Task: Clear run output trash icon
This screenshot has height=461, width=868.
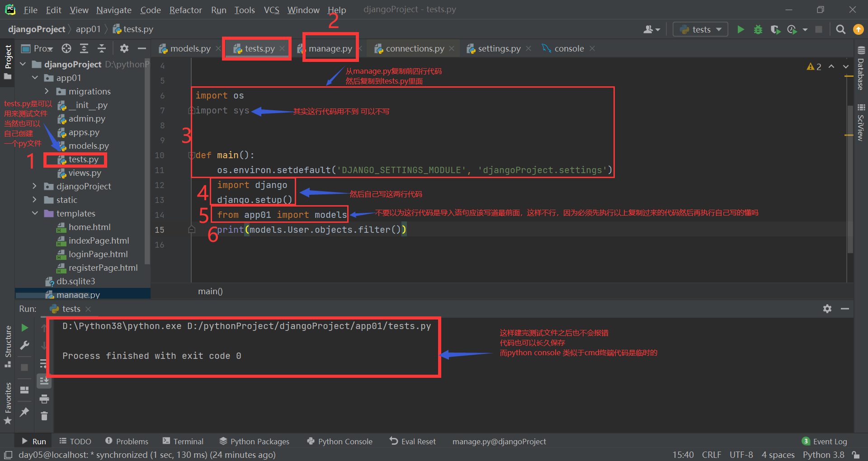Action: click(x=44, y=416)
